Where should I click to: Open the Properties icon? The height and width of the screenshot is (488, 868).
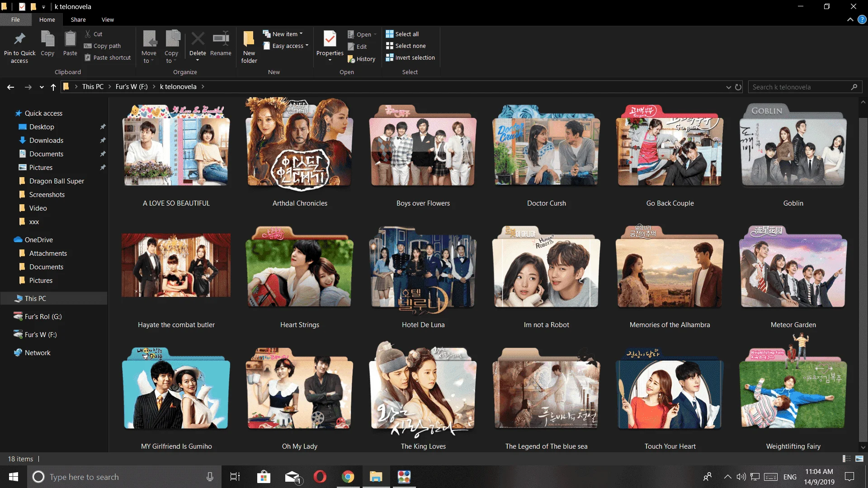[330, 39]
